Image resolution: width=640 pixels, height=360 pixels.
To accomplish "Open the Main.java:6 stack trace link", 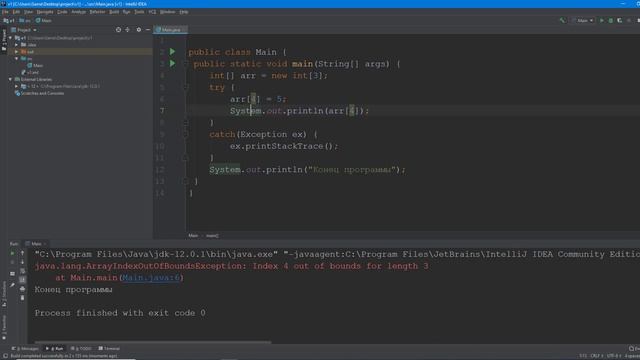I will pyautogui.click(x=151, y=278).
